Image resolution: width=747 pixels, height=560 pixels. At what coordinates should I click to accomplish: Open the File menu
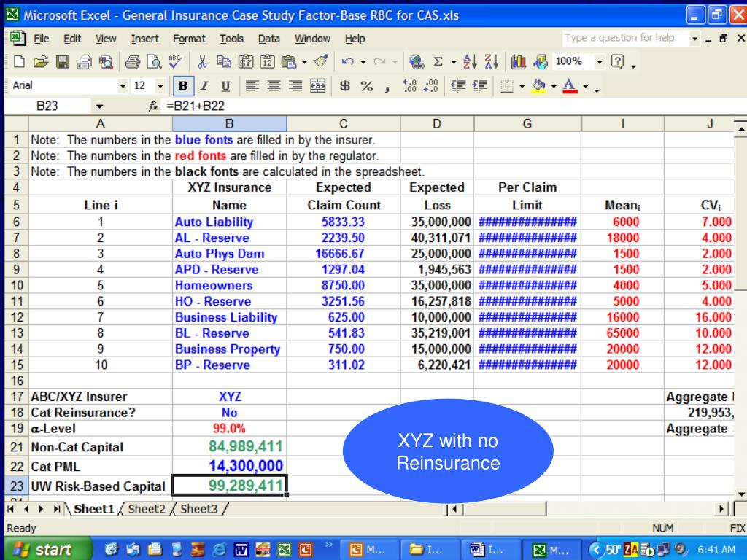click(x=42, y=39)
